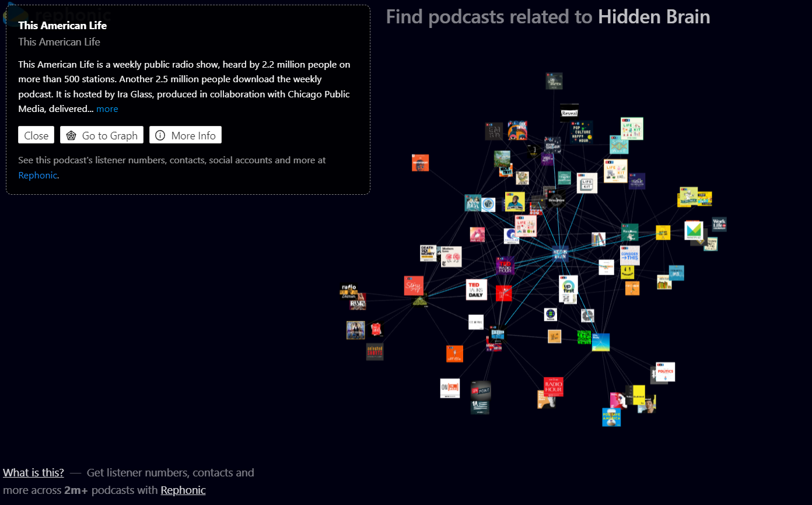Select the Death, Sex & Money node

coord(428,253)
